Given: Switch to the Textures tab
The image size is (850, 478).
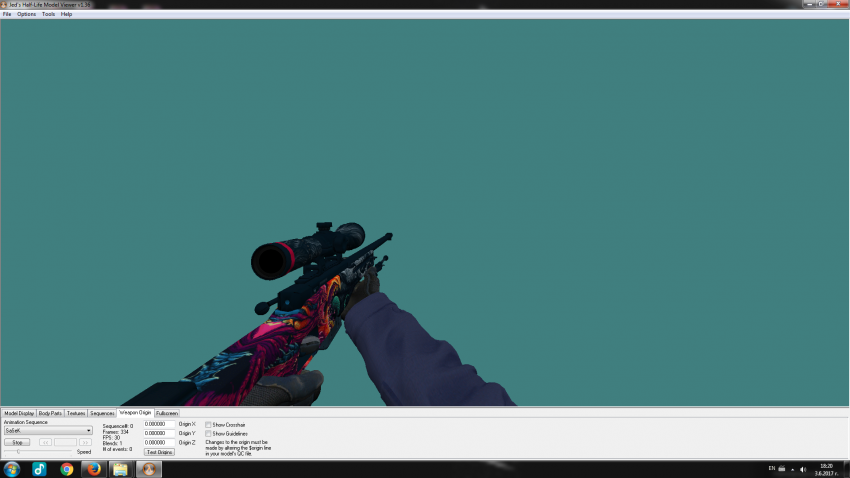Looking at the screenshot, I should coord(76,413).
